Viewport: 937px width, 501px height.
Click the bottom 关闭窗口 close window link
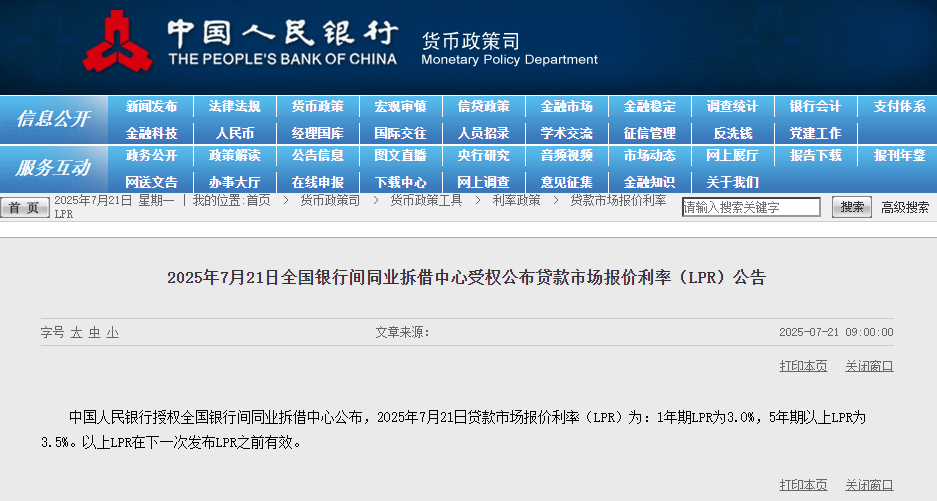click(869, 485)
